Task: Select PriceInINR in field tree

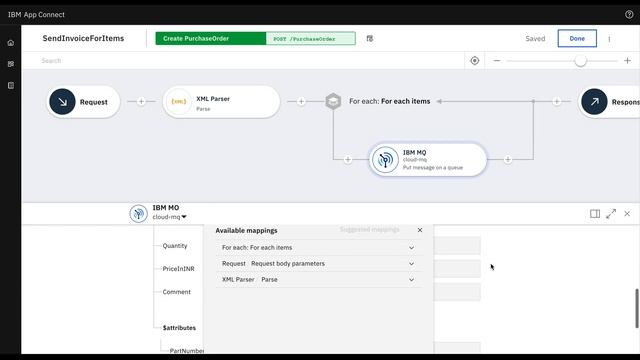Action: click(178, 269)
